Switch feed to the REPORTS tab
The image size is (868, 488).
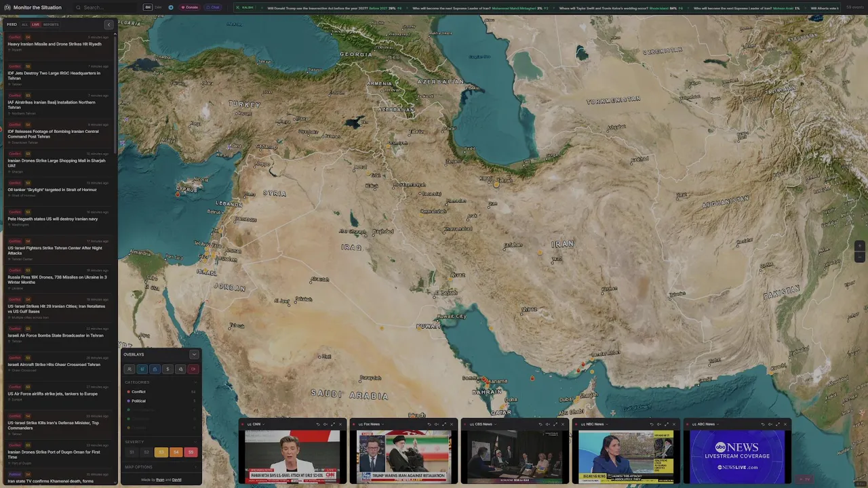pos(51,24)
